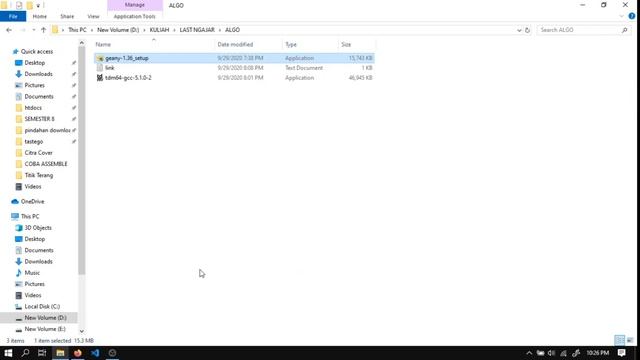This screenshot has width=640, height=360.
Task: Select This PC in navigation pane
Action: (30, 216)
